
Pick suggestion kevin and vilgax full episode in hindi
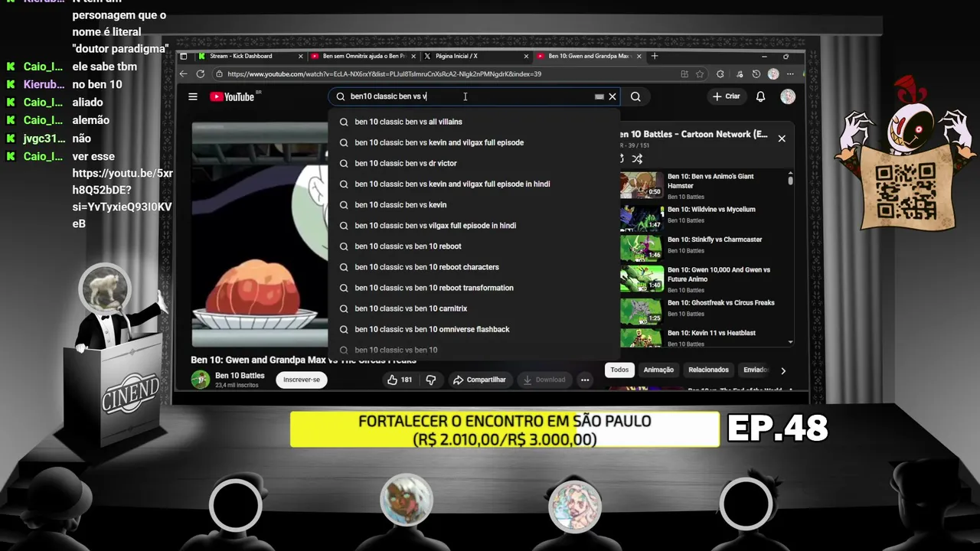click(474, 184)
